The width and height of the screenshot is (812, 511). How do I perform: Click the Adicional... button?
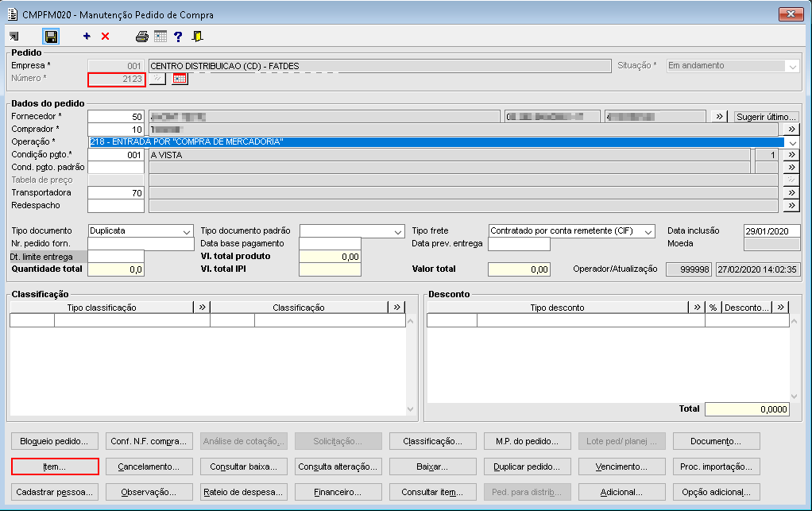(621, 492)
